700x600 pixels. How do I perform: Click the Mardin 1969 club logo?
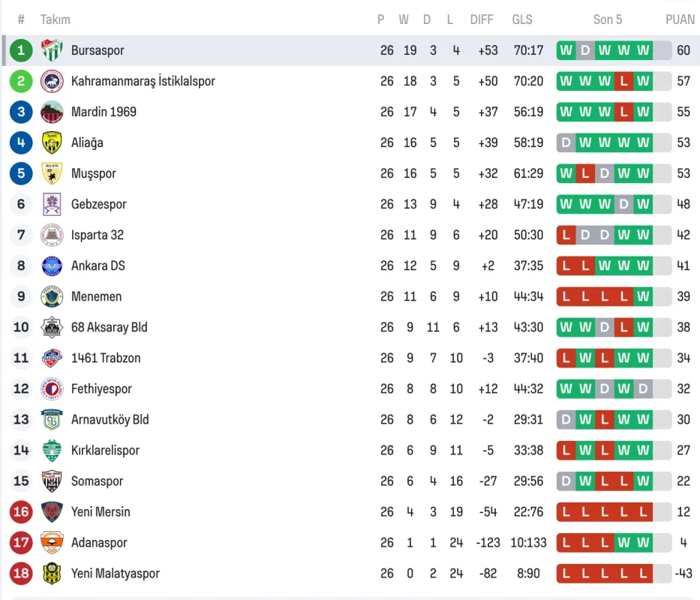[52, 112]
